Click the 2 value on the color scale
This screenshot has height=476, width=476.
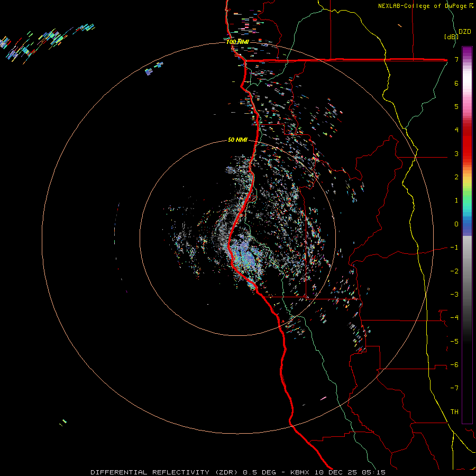pyautogui.click(x=456, y=177)
